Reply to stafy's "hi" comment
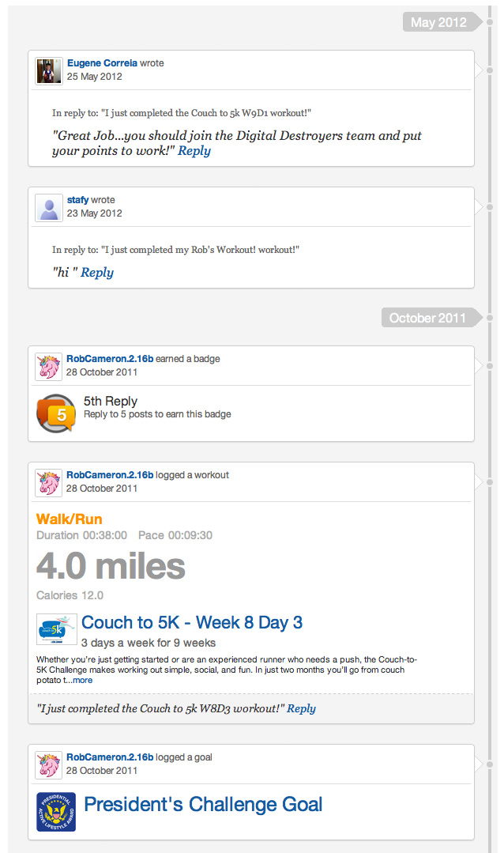Viewport: 504px width, 853px height. click(x=97, y=273)
